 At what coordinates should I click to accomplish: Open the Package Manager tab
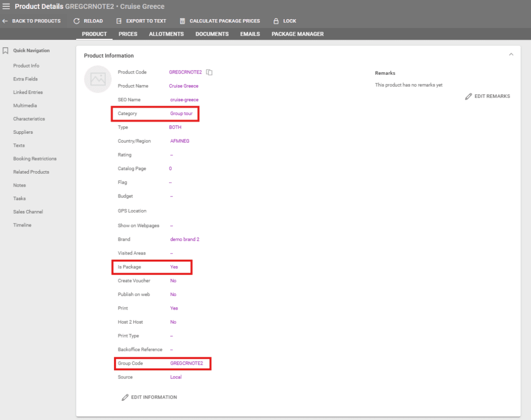(298, 34)
